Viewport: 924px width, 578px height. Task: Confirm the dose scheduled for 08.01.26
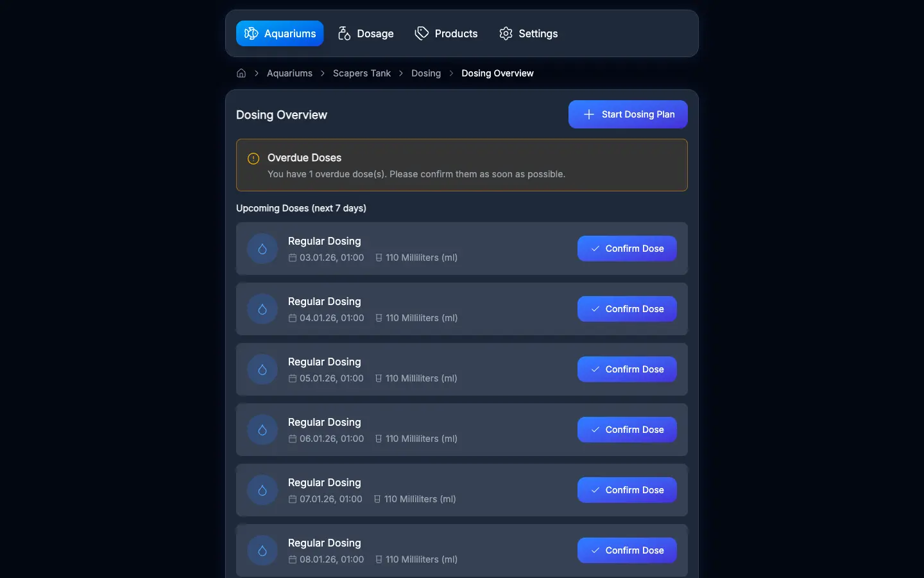point(627,550)
